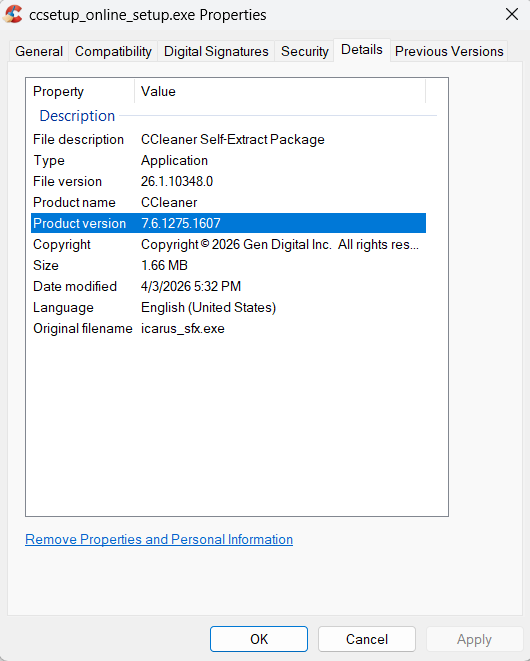This screenshot has height=661, width=530.
Task: Select the Date modified property label
Action: pos(75,286)
